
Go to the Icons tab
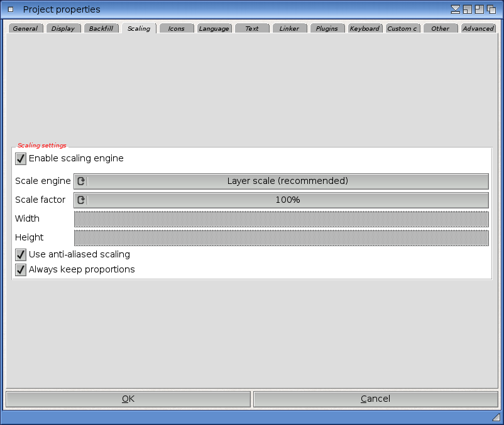point(177,29)
